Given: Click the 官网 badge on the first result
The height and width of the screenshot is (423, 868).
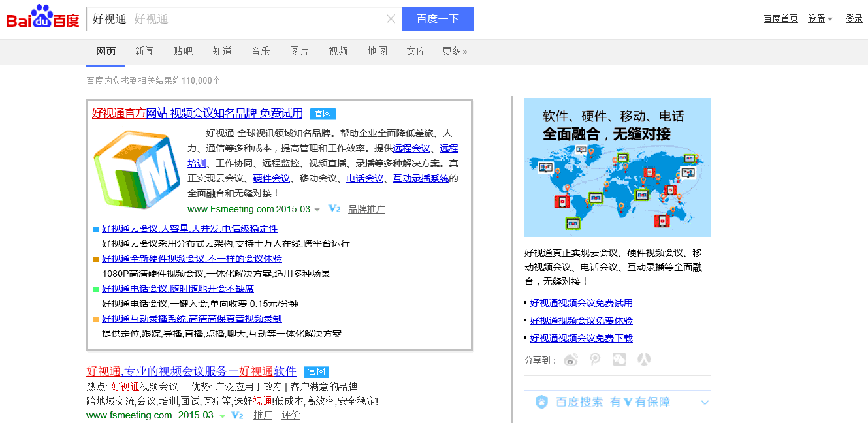Looking at the screenshot, I should [323, 114].
